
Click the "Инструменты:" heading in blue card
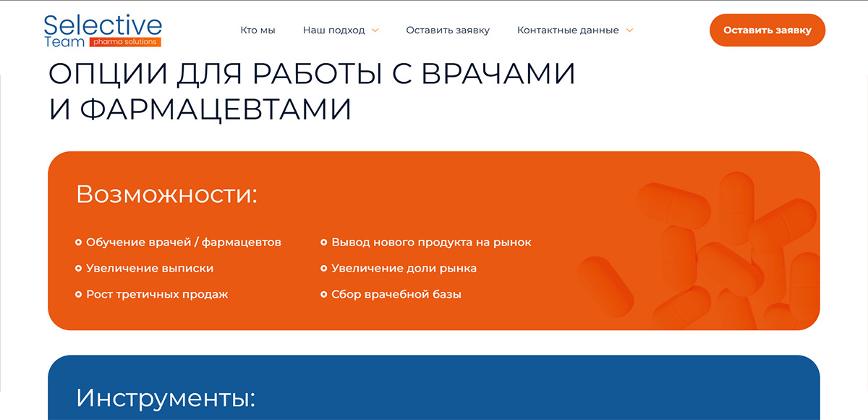click(166, 398)
